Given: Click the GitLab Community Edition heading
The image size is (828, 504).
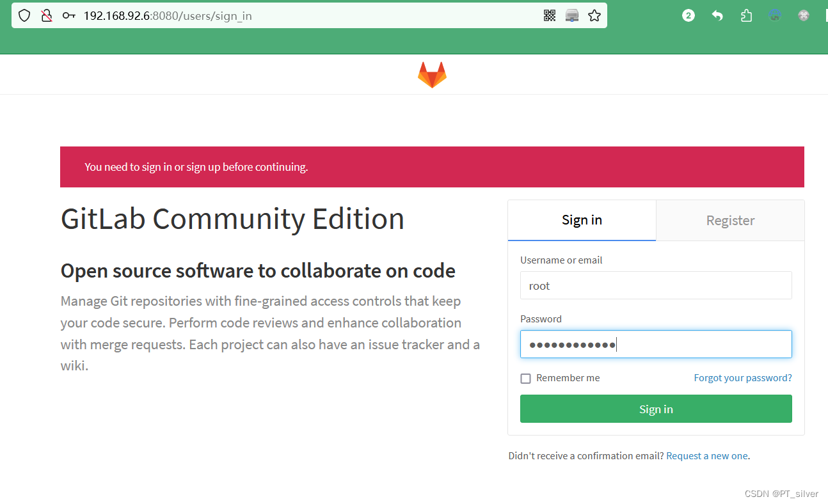Looking at the screenshot, I should (x=232, y=219).
